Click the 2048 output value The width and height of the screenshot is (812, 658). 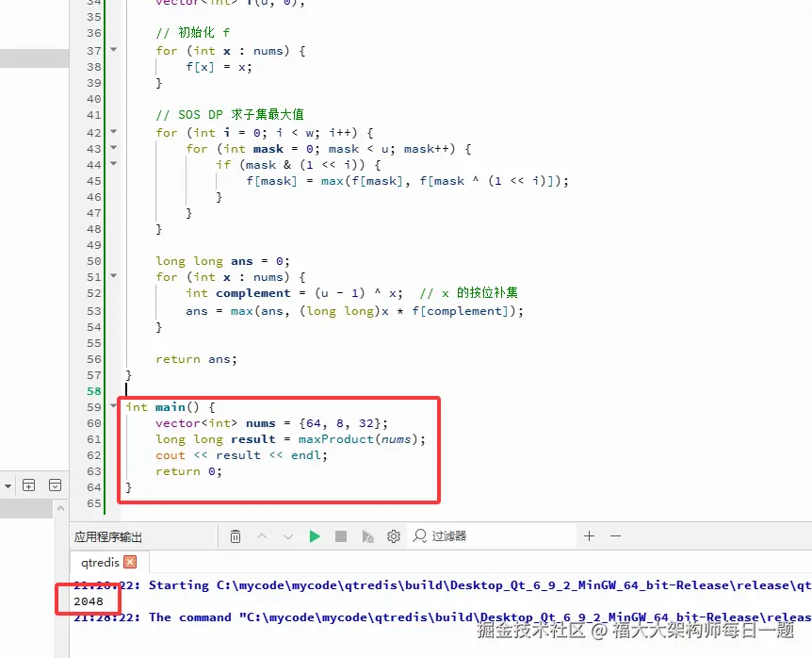pyautogui.click(x=89, y=601)
